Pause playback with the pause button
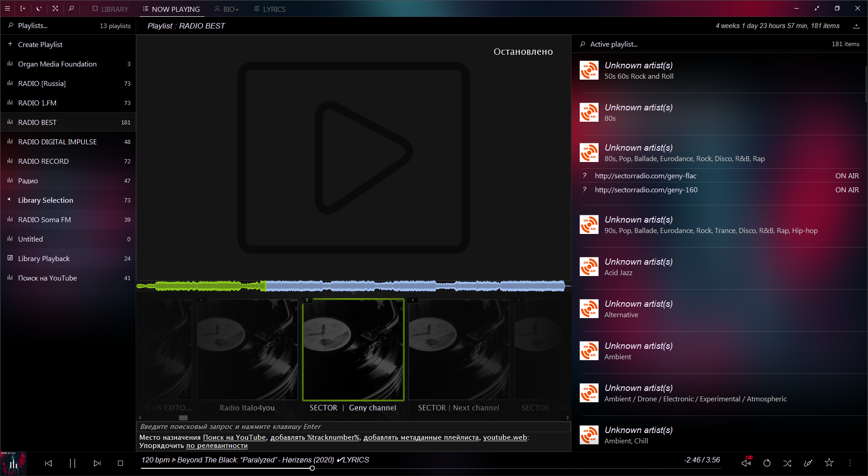Image resolution: width=868 pixels, height=476 pixels. [72, 463]
